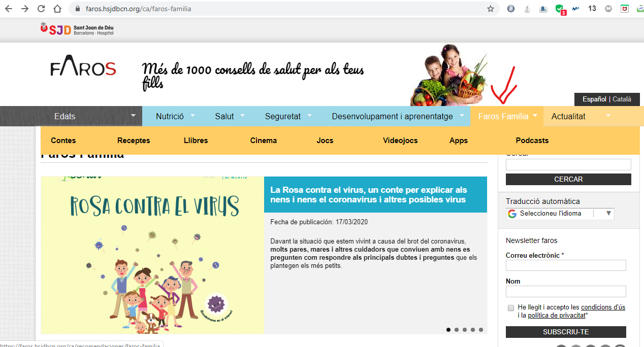
Task: Select the first carousel slide dot
Action: click(x=448, y=330)
